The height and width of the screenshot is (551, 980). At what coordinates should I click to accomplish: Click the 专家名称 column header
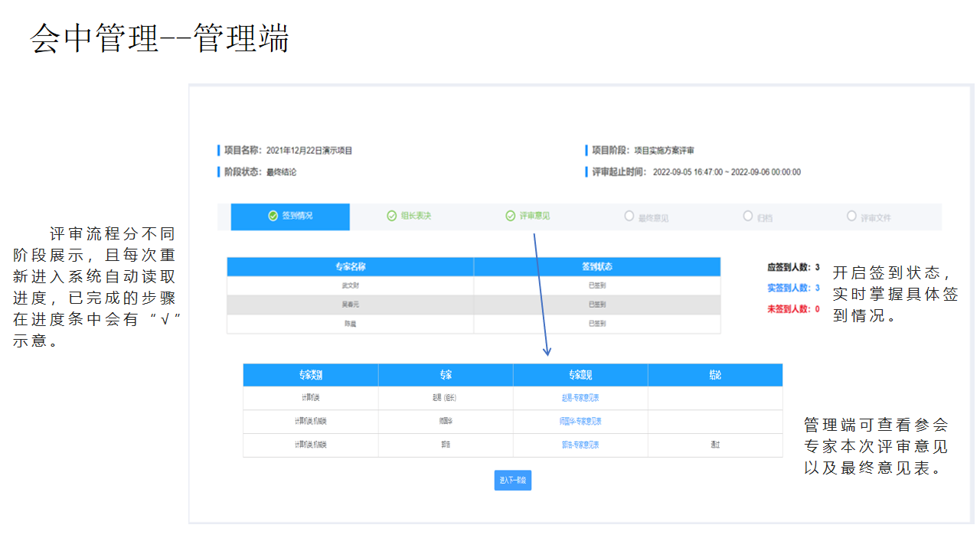pos(350,267)
